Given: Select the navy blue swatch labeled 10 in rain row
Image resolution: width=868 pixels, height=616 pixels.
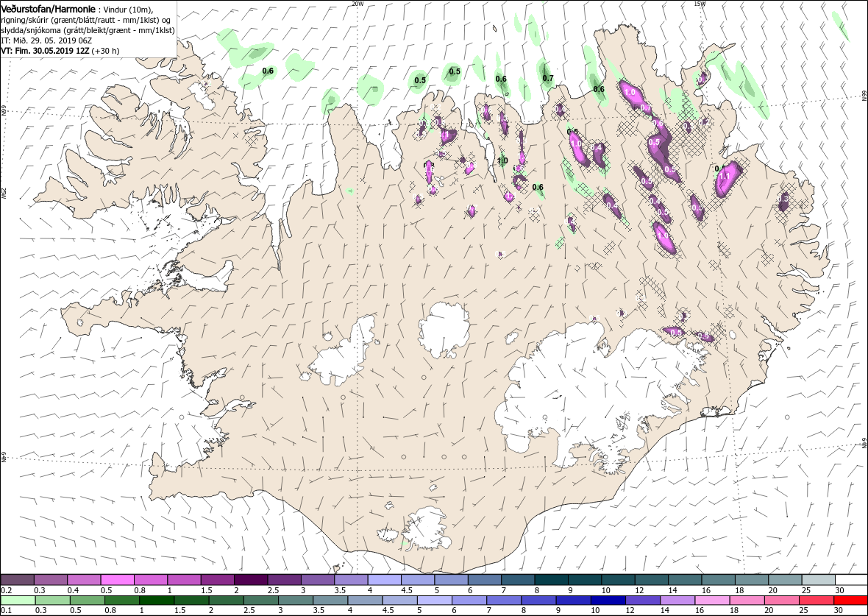Looking at the screenshot, I should tap(608, 601).
